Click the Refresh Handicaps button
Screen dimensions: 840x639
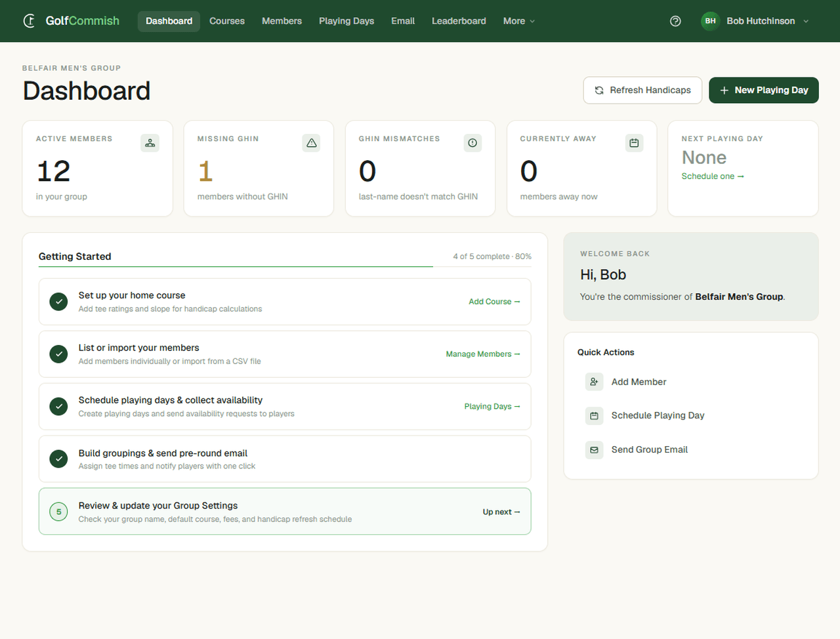642,91
